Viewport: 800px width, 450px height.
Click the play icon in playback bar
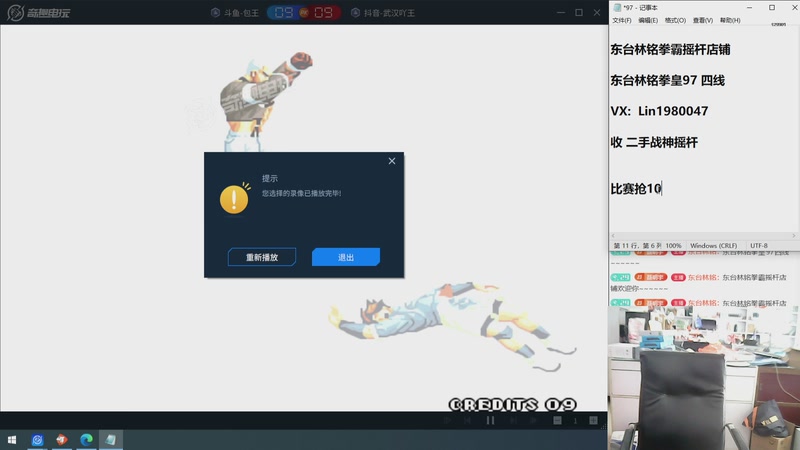click(x=447, y=420)
